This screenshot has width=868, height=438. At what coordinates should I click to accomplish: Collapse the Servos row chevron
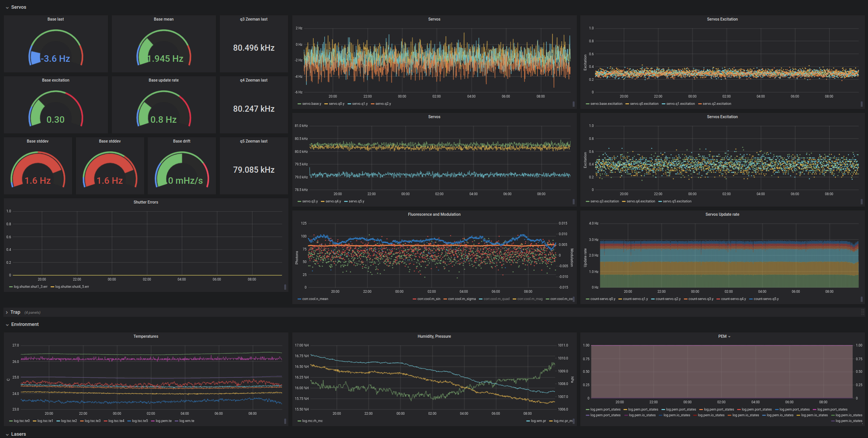[x=7, y=8]
